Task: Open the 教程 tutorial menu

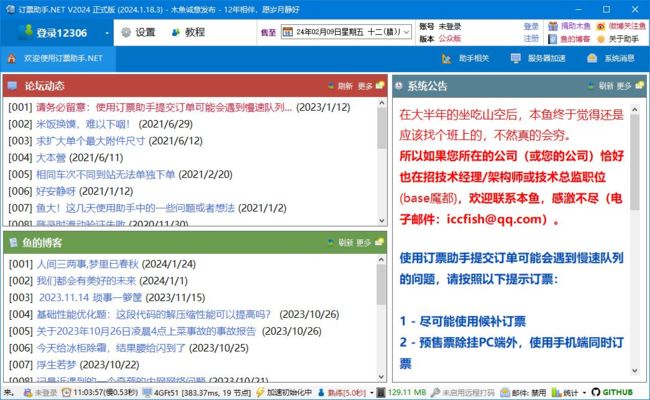Action: [188, 32]
